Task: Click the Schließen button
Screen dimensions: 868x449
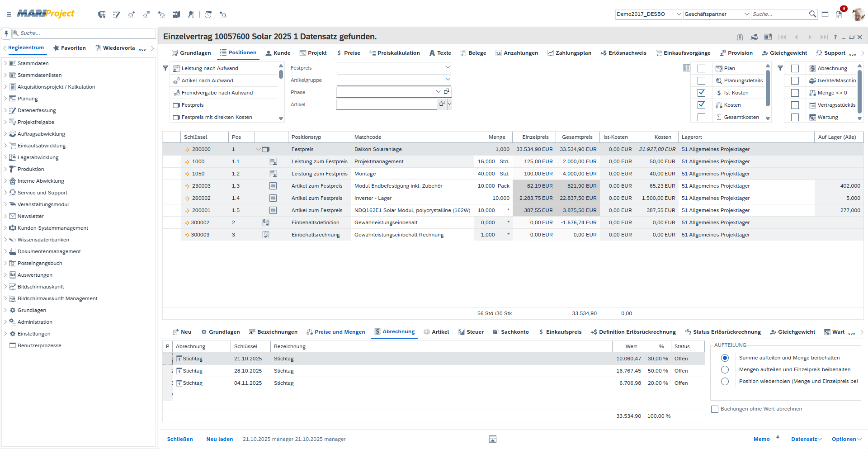Action: tap(180, 439)
